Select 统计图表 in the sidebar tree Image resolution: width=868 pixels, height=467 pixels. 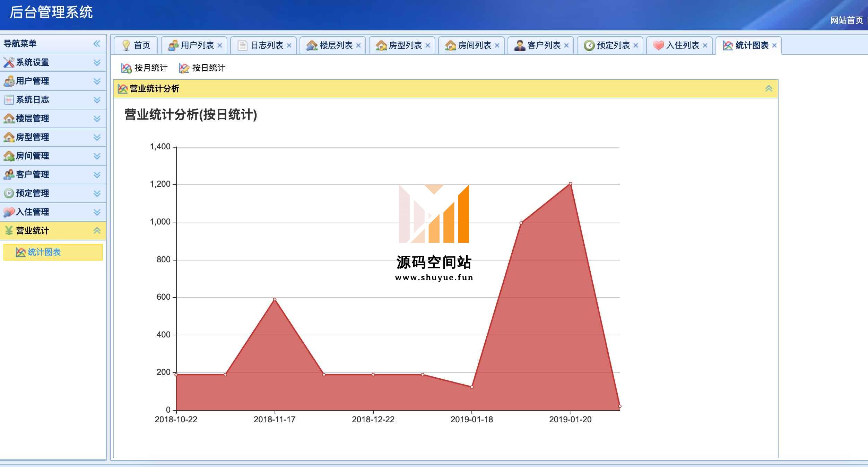[x=44, y=252]
